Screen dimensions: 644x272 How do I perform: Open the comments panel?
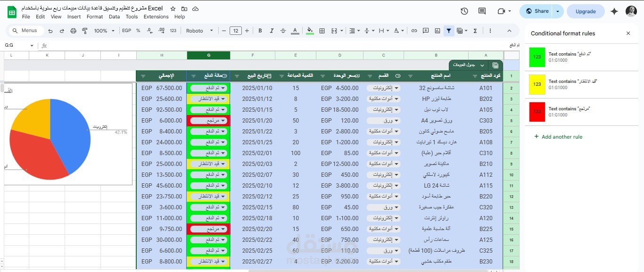coord(482,11)
